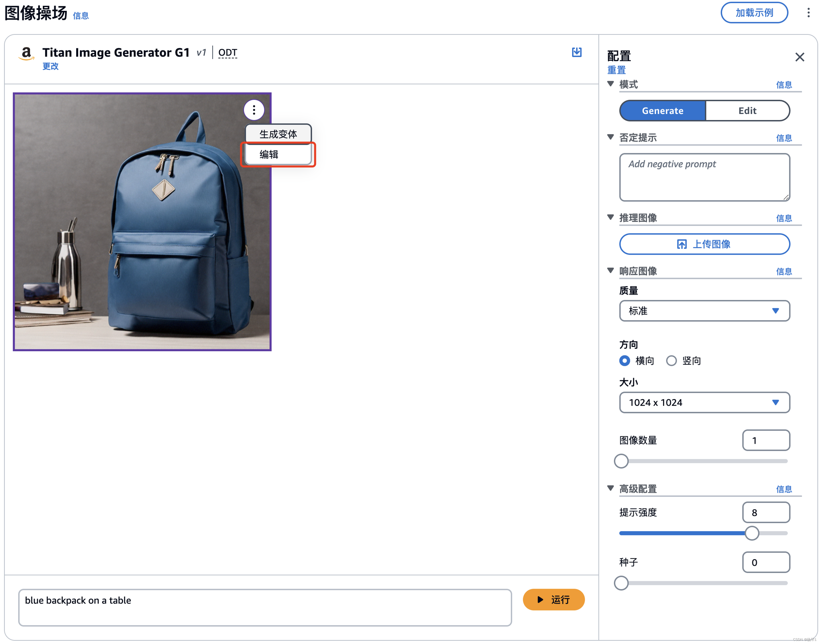
Task: Select the 竖向 orientation radio button
Action: (671, 360)
